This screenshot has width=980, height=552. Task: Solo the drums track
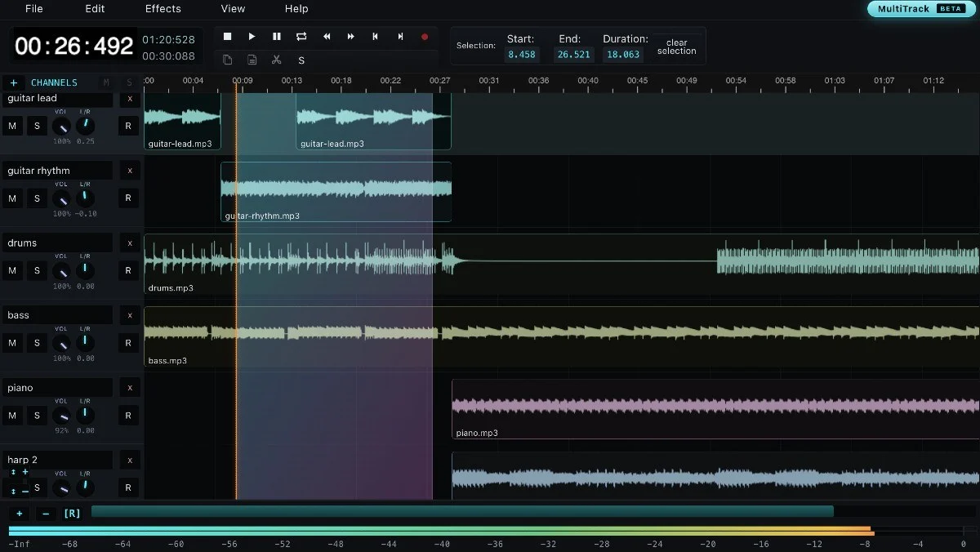coord(37,270)
